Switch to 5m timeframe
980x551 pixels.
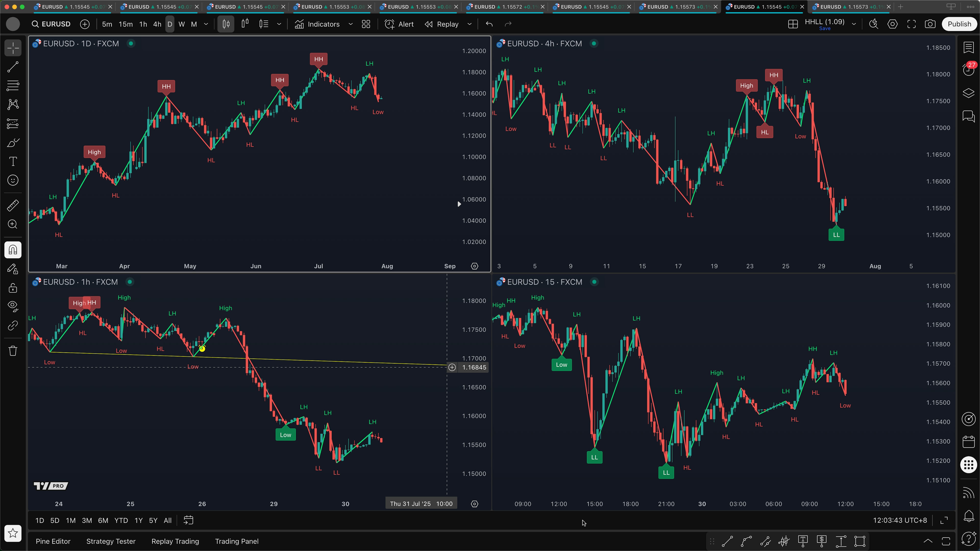coord(107,24)
